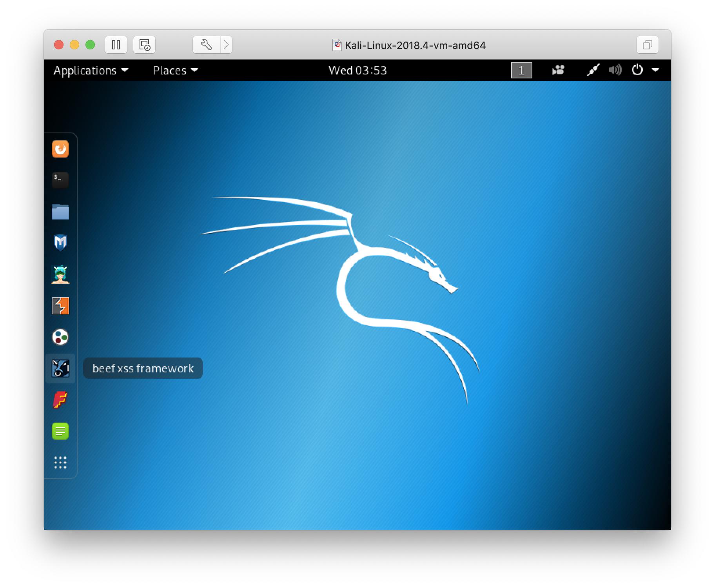Viewport: 715px width, 588px height.
Task: Click the green fullscreen window button
Action: coord(90,45)
